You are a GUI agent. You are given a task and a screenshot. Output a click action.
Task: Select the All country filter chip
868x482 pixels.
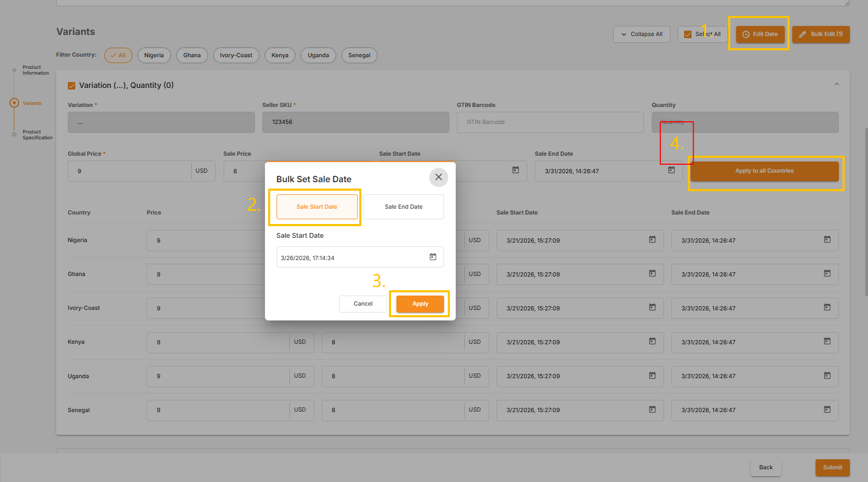click(x=118, y=55)
